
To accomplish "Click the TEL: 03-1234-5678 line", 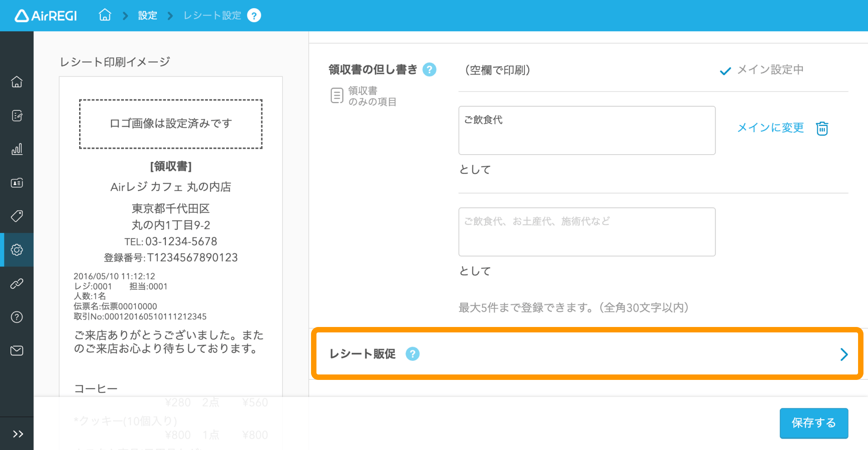I will (x=171, y=242).
